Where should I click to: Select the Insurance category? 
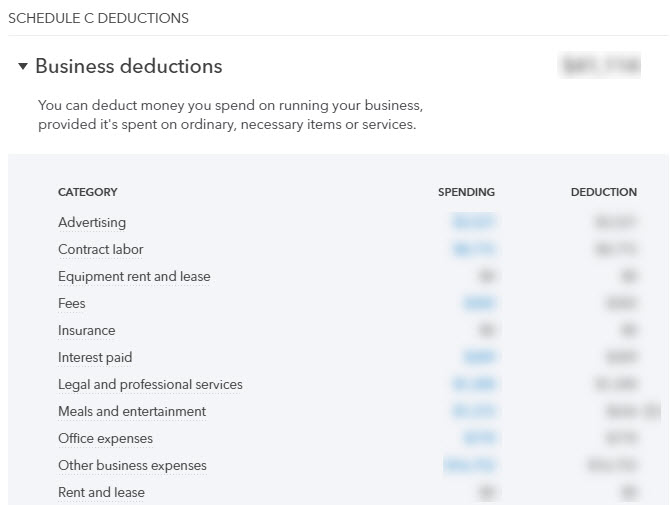tap(86, 331)
